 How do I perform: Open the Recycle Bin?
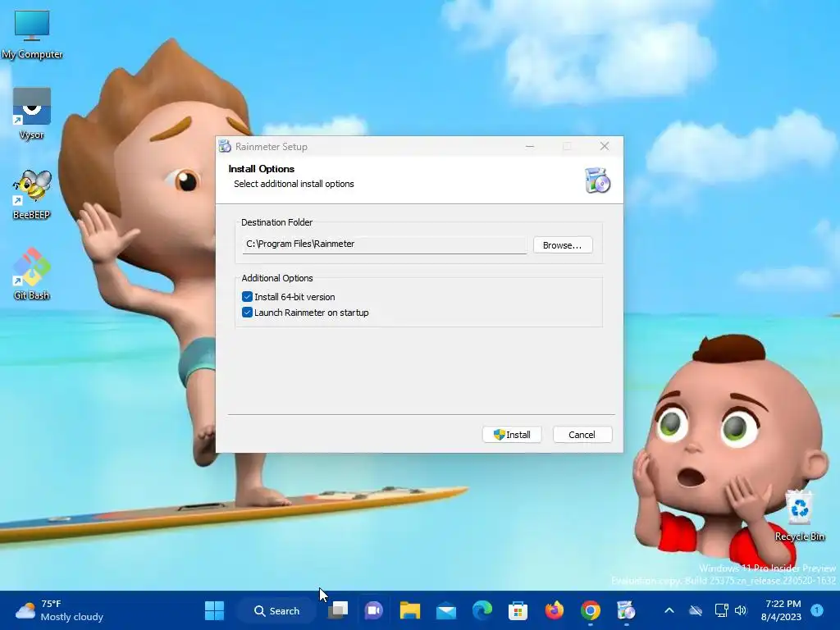pyautogui.click(x=799, y=515)
